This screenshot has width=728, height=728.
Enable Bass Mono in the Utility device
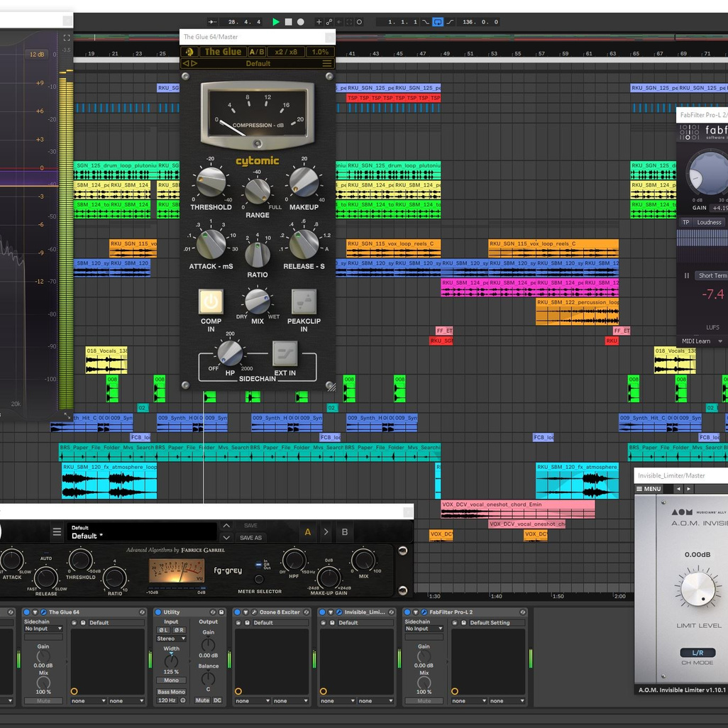pyautogui.click(x=171, y=692)
